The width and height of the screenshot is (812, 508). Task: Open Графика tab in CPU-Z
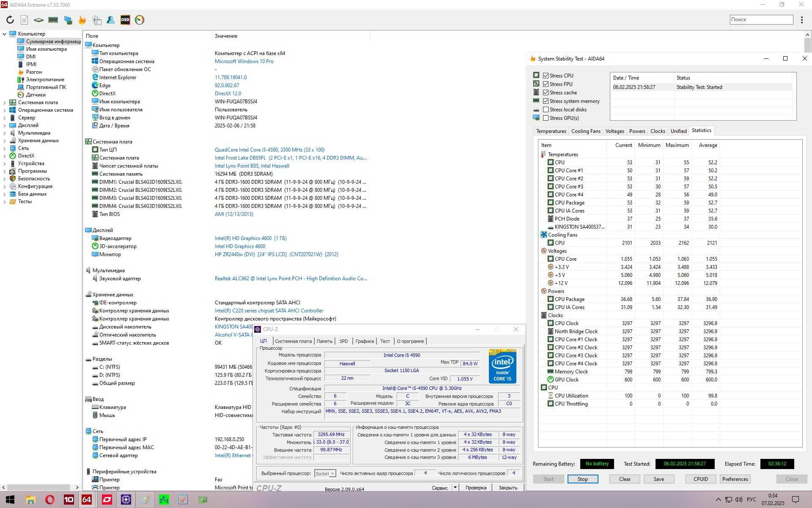tap(365, 341)
